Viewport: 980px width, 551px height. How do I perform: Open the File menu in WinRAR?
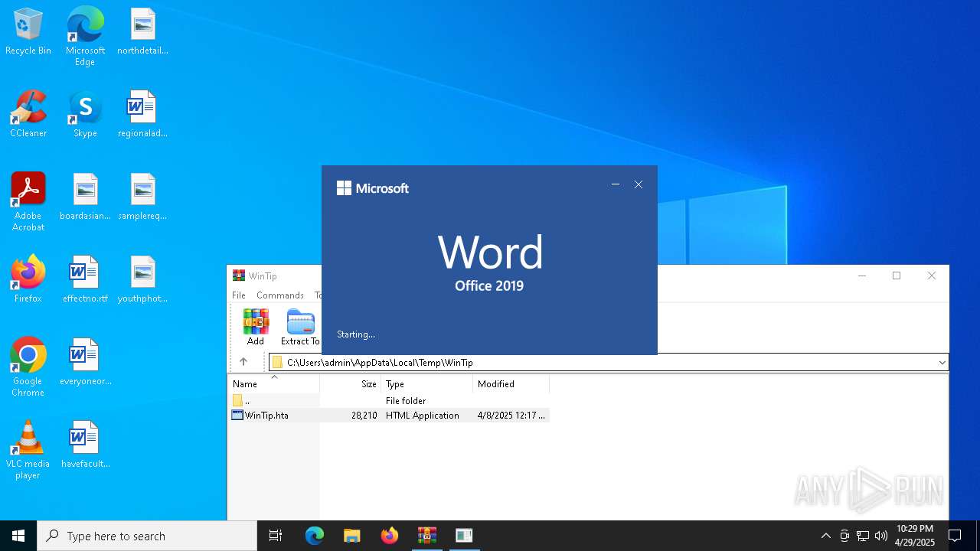[x=239, y=295]
